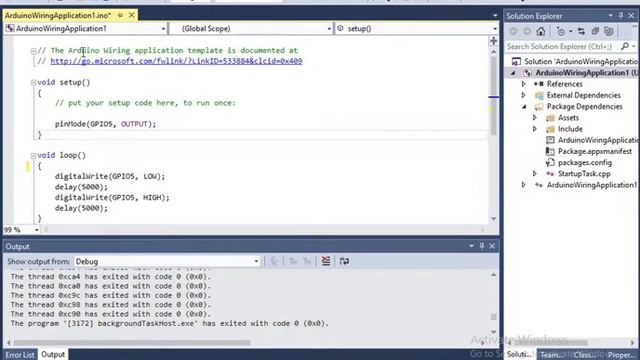Collapse the ArduinoWiringApplication1 project node
The height and width of the screenshot is (360, 640).
pyautogui.click(x=513, y=73)
